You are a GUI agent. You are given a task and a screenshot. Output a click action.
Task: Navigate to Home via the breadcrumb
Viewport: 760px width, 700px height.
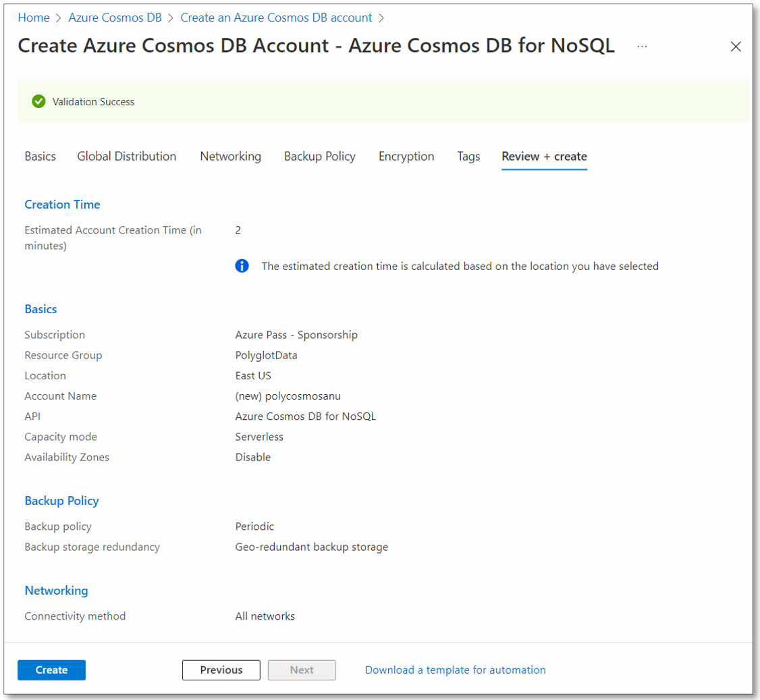point(34,18)
